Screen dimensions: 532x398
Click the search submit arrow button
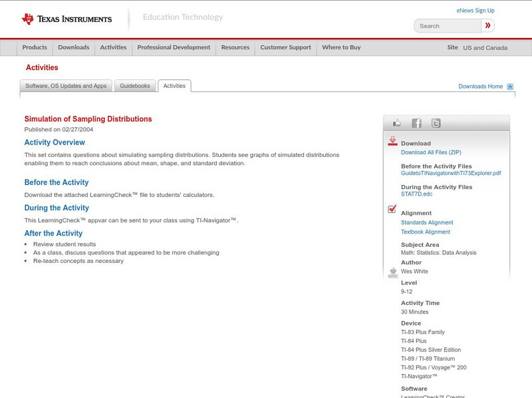coord(487,25)
